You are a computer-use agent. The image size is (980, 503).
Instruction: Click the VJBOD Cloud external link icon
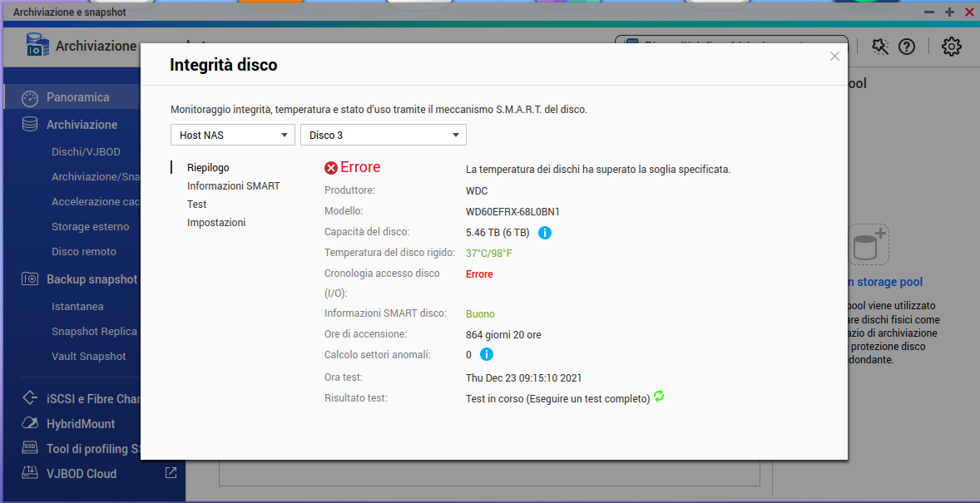click(x=171, y=473)
